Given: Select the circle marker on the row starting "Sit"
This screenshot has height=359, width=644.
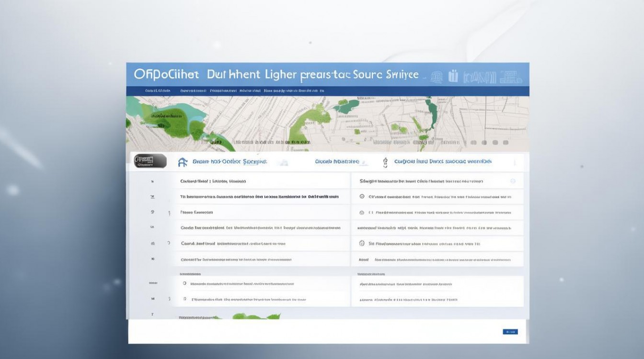Looking at the screenshot, I should [362, 244].
